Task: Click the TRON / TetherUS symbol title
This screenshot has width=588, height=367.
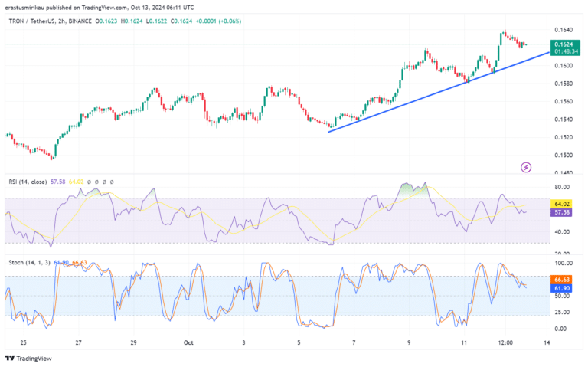Action: (x=38, y=21)
